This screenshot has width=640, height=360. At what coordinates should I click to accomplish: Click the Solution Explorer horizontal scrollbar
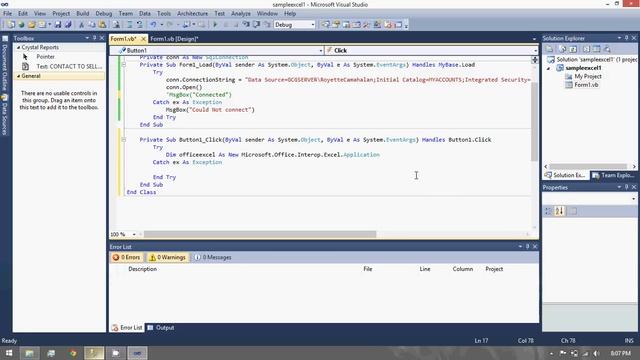(x=588, y=167)
